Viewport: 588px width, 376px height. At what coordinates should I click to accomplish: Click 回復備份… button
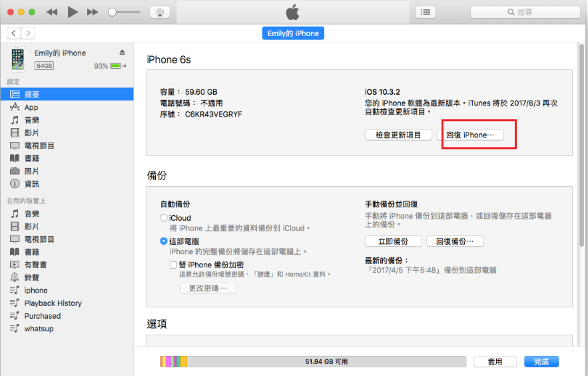click(455, 241)
